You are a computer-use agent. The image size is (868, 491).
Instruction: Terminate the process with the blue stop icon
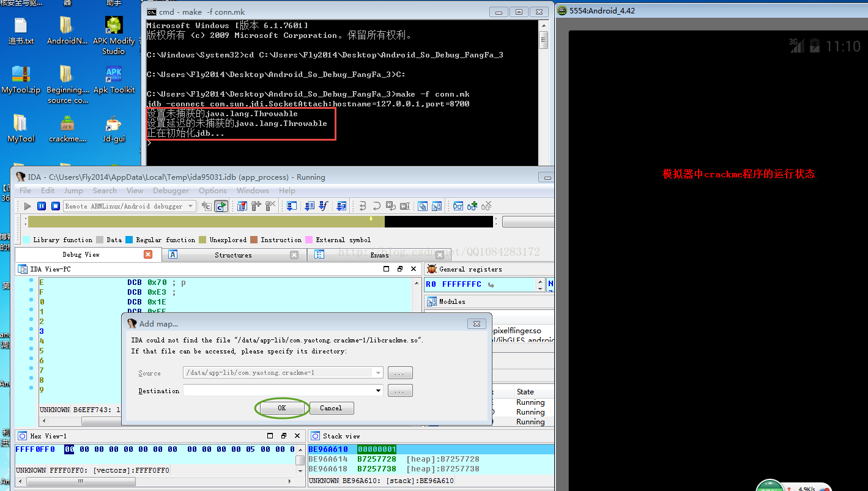tap(55, 206)
